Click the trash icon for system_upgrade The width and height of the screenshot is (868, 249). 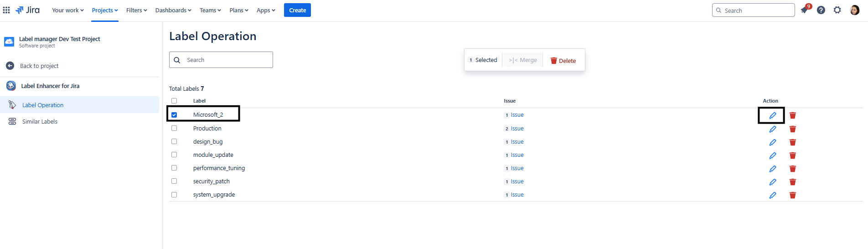coord(793,195)
